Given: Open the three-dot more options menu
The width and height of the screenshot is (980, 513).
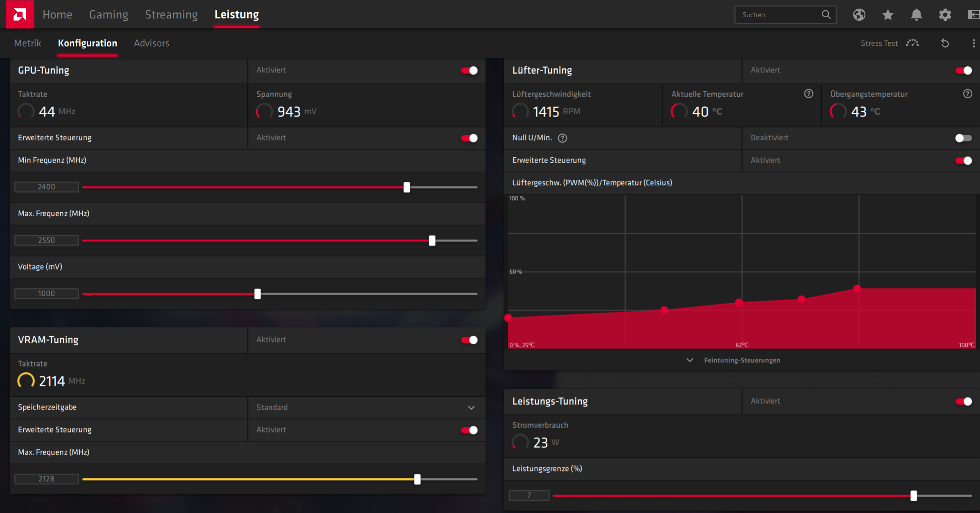Looking at the screenshot, I should point(973,43).
